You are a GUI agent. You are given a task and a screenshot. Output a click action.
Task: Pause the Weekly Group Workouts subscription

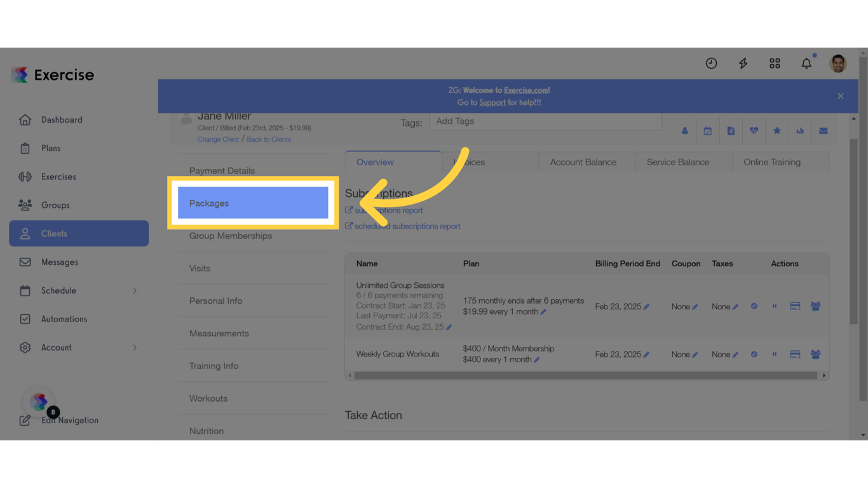click(x=775, y=355)
